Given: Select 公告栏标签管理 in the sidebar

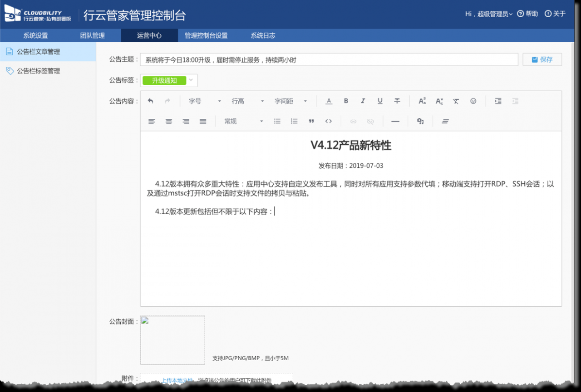Looking at the screenshot, I should coord(39,71).
